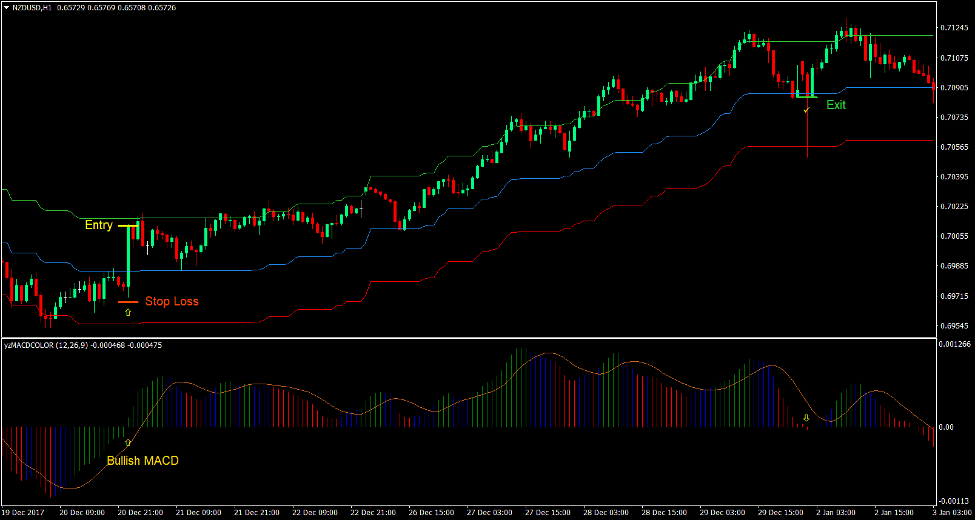Select the green Exit bracket marker on chart
The height and width of the screenshot is (520, 977).
point(805,96)
